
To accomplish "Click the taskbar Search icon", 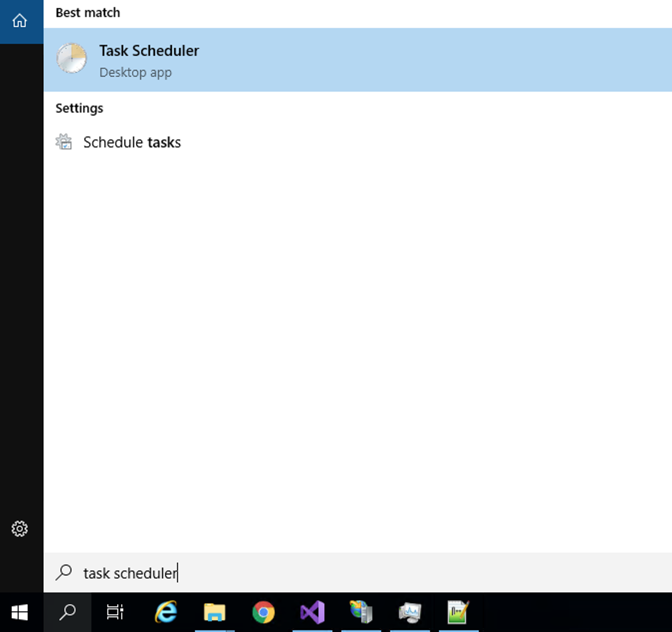I will [x=68, y=612].
